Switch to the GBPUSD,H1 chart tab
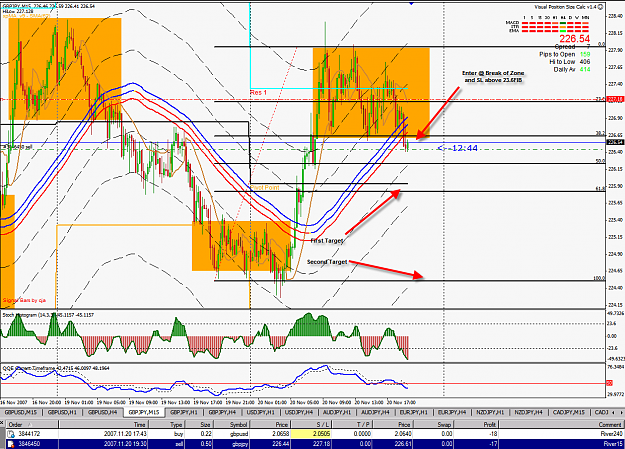 (62, 412)
